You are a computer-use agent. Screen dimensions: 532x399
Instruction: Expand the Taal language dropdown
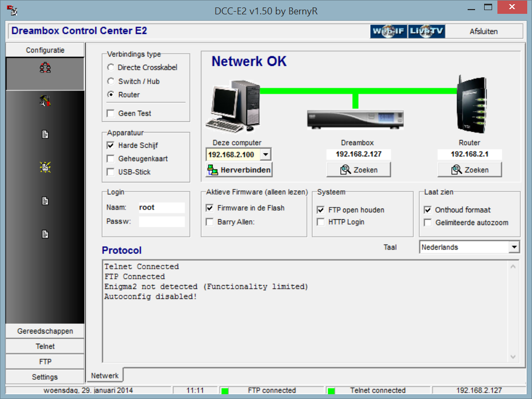point(514,247)
